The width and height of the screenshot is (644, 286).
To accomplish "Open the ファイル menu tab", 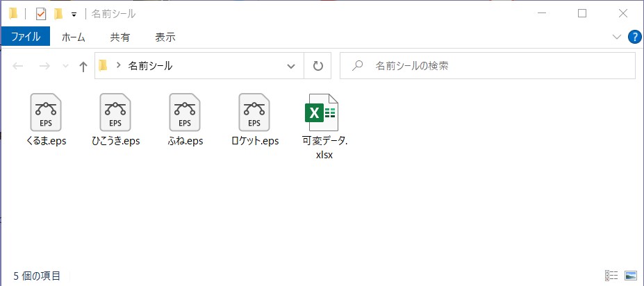I will coord(26,37).
